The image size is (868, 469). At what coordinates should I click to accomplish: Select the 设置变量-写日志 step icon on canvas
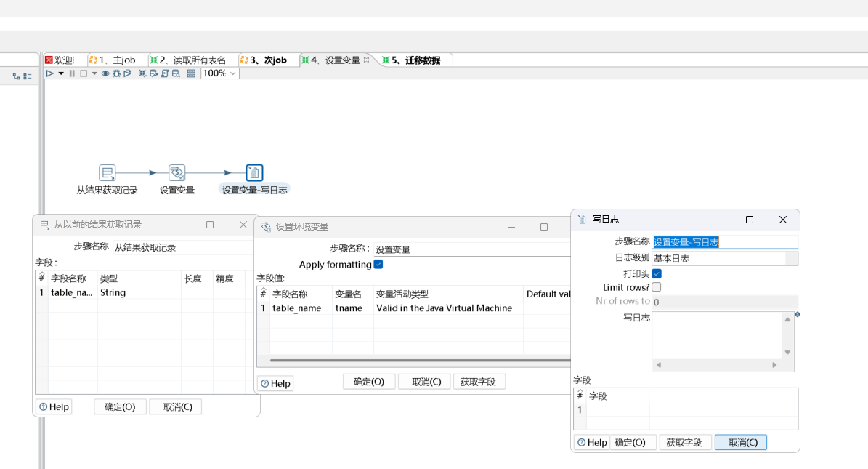click(254, 172)
